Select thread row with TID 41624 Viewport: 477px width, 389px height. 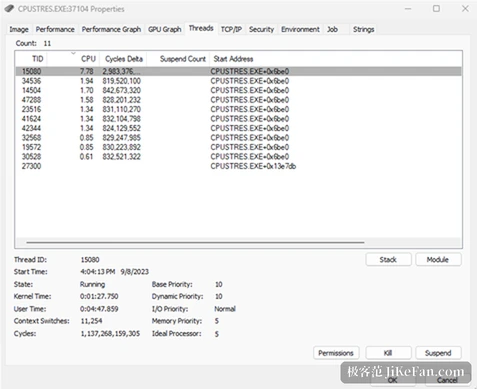click(x=238, y=119)
